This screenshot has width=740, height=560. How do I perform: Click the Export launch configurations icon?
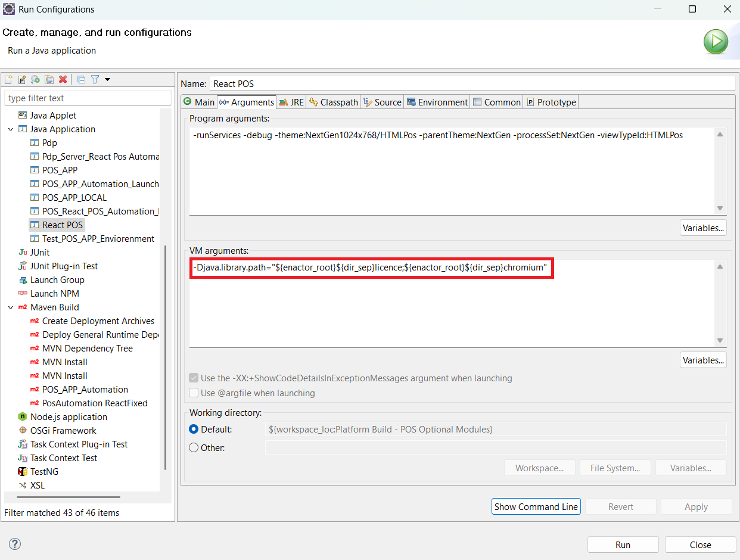pos(36,79)
